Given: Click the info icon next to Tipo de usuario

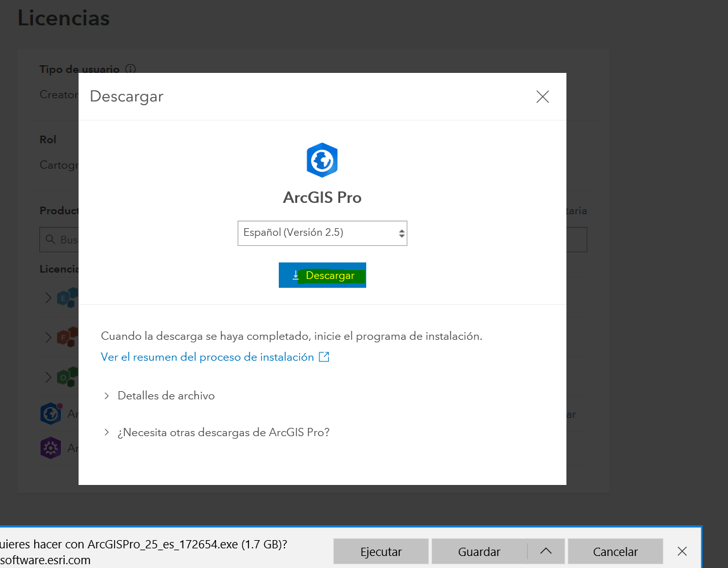Looking at the screenshot, I should pos(131,69).
